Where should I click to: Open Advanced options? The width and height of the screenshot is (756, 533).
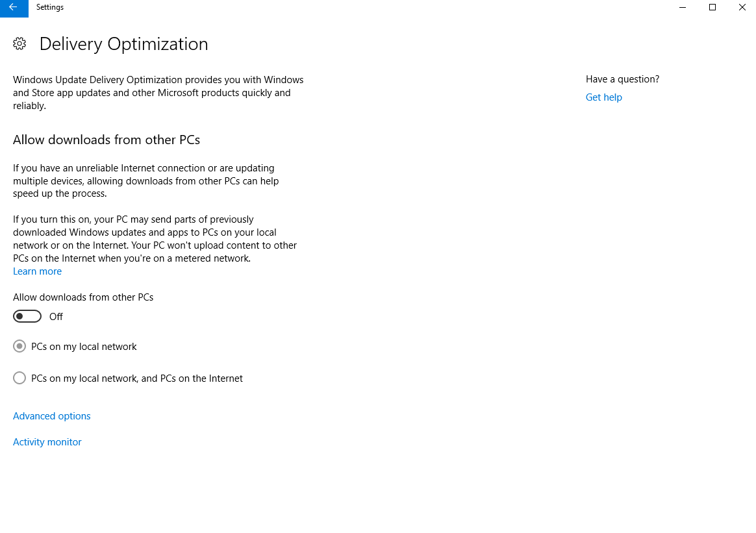tap(52, 416)
